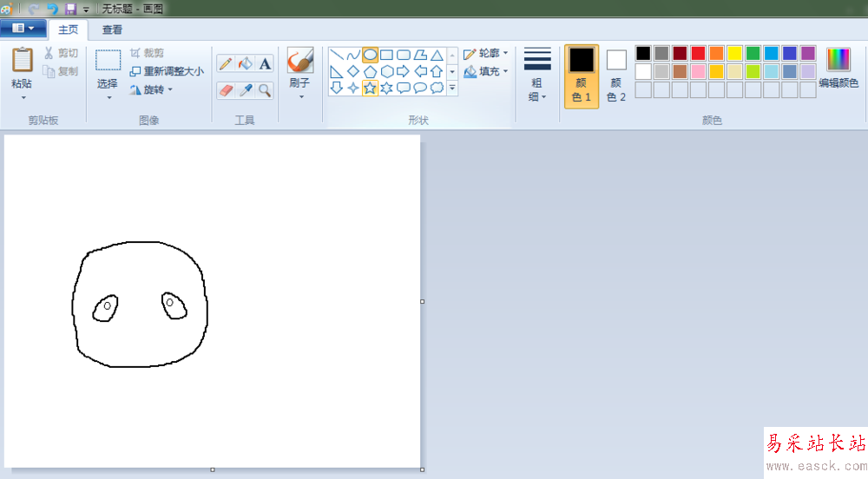
Task: Choose the Oval shape
Action: [370, 55]
